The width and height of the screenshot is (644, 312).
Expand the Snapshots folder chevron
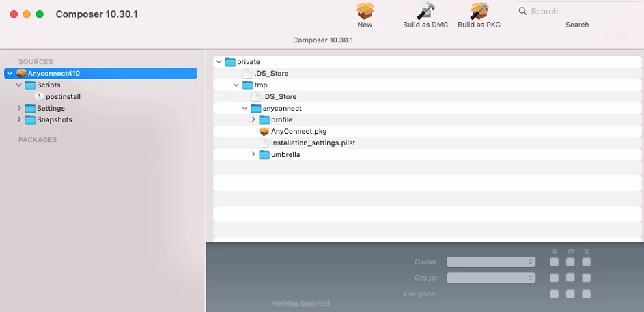19,119
